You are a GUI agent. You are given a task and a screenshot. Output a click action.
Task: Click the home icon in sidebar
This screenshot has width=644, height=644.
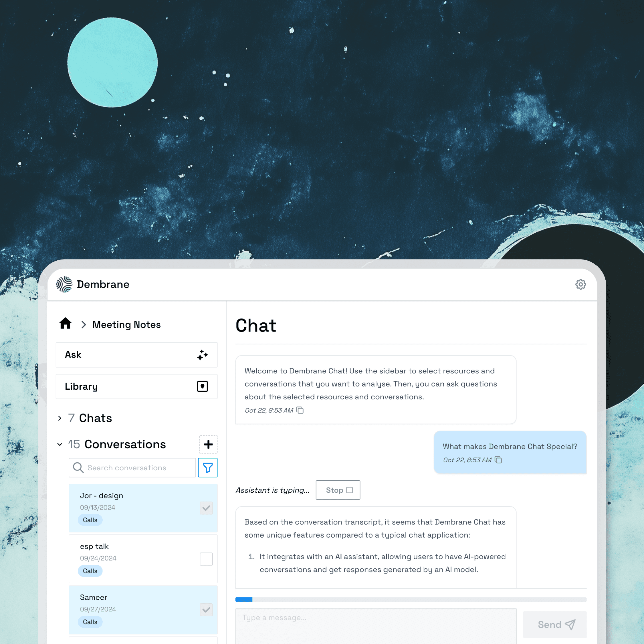[65, 324]
